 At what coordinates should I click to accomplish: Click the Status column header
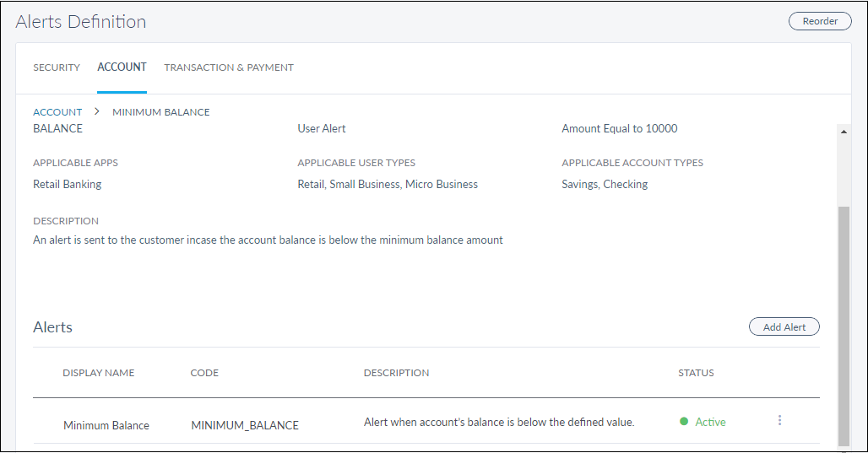click(696, 373)
